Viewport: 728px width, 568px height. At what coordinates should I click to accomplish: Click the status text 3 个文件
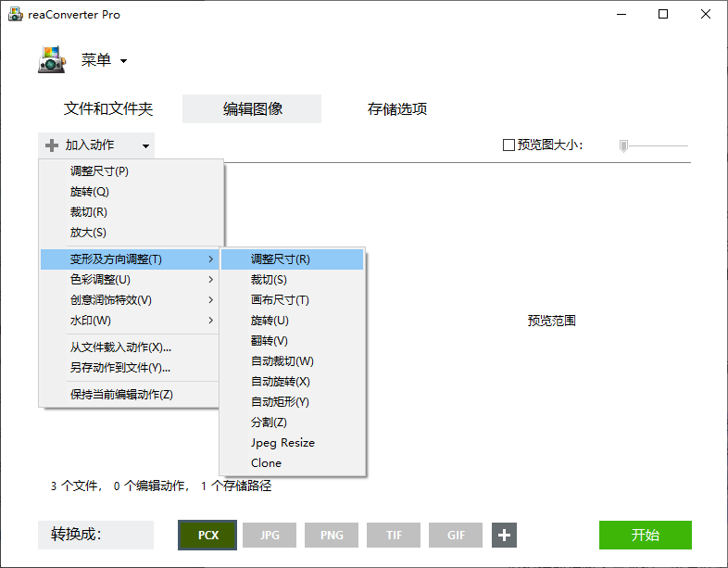pos(74,486)
